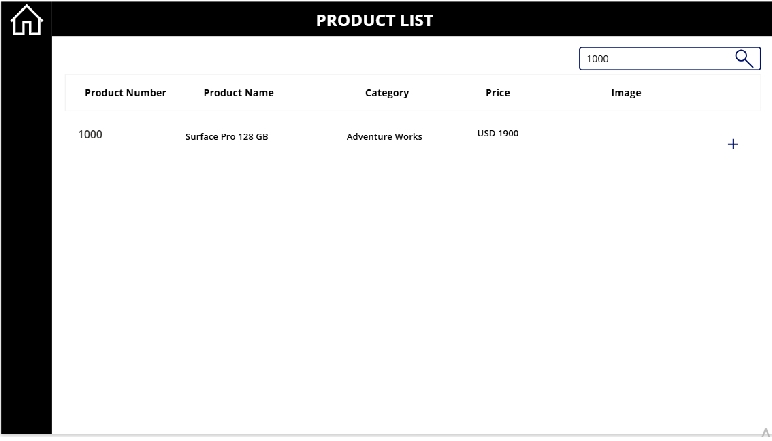Image resolution: width=772 pixels, height=441 pixels.
Task: Click the empty Image cell of Surface Pro row
Action: [626, 138]
